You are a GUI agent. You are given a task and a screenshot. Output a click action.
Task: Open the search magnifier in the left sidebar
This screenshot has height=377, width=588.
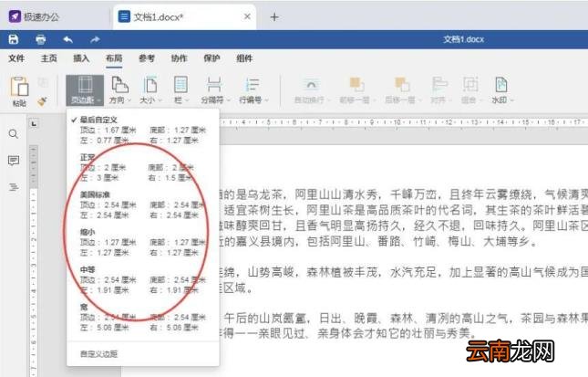point(14,134)
